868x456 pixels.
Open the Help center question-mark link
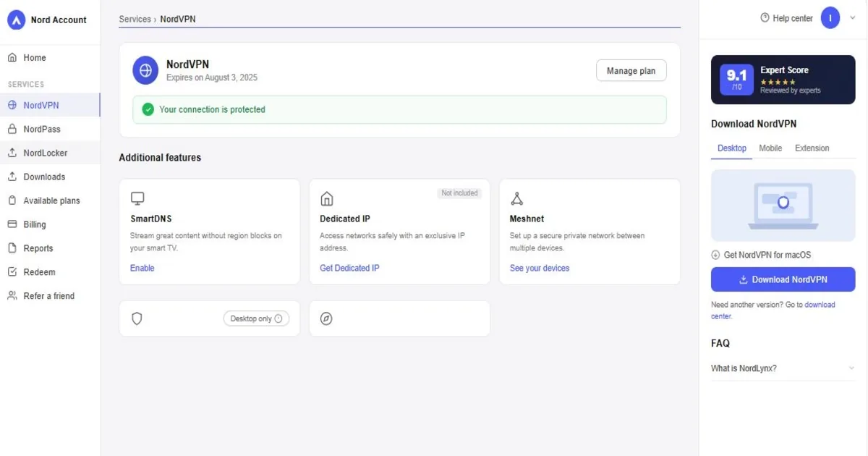pyautogui.click(x=787, y=18)
